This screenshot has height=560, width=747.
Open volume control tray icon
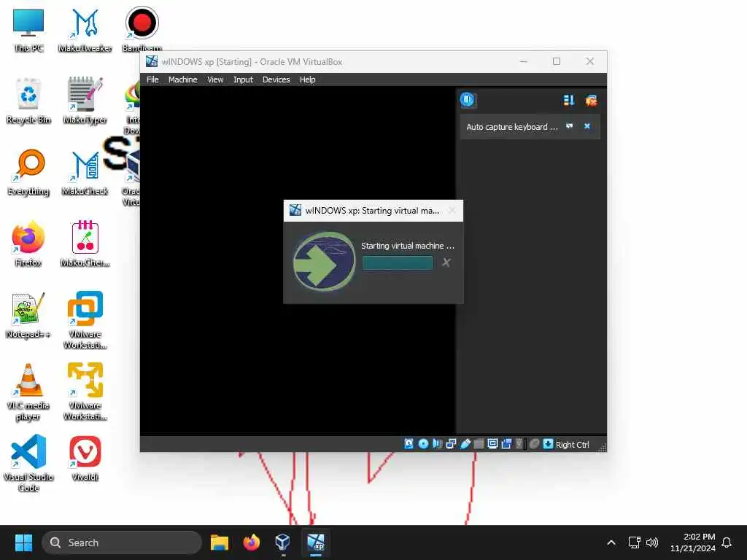652,542
